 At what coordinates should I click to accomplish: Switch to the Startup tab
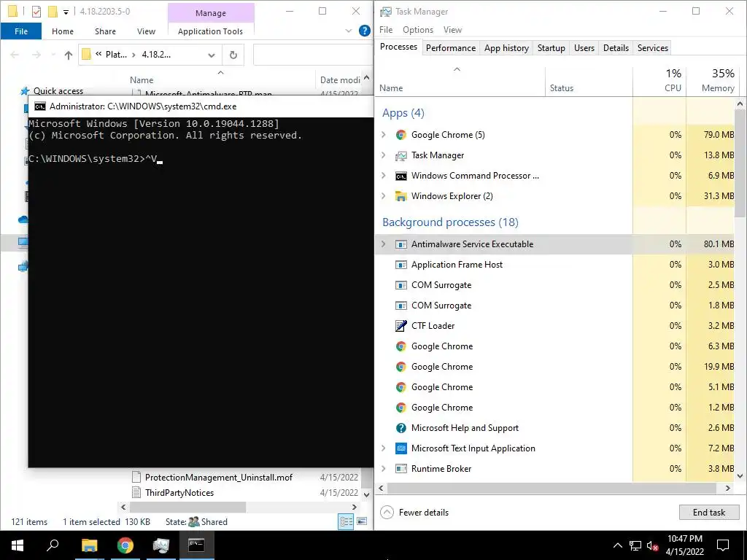pos(551,48)
